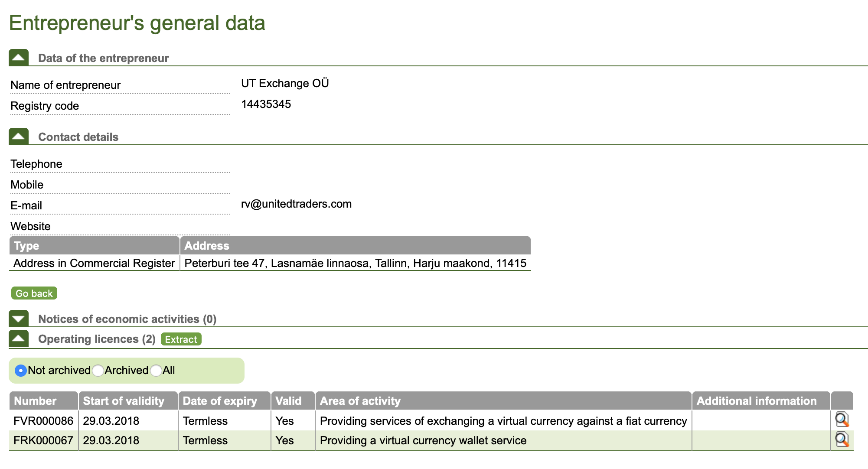This screenshot has height=469, width=868.
Task: Click licence number FVR000086 cell
Action: tap(43, 421)
